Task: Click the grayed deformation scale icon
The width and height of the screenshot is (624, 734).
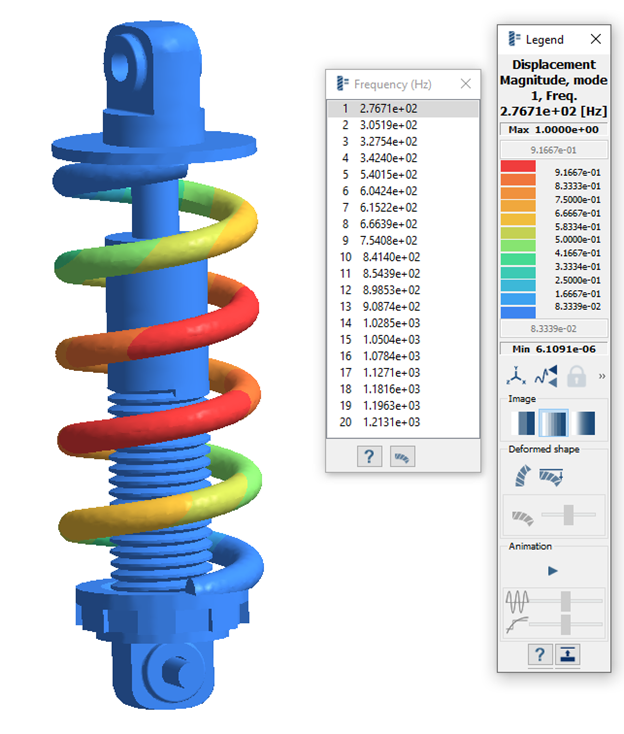Action: pos(522,518)
